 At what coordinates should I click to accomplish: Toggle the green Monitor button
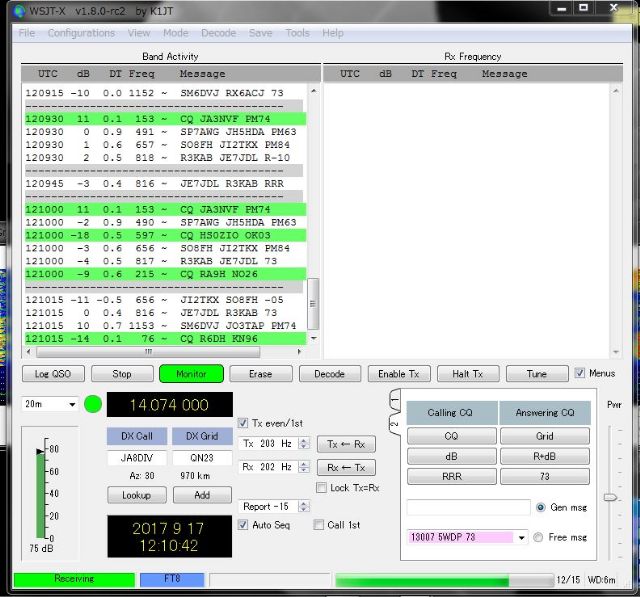190,374
